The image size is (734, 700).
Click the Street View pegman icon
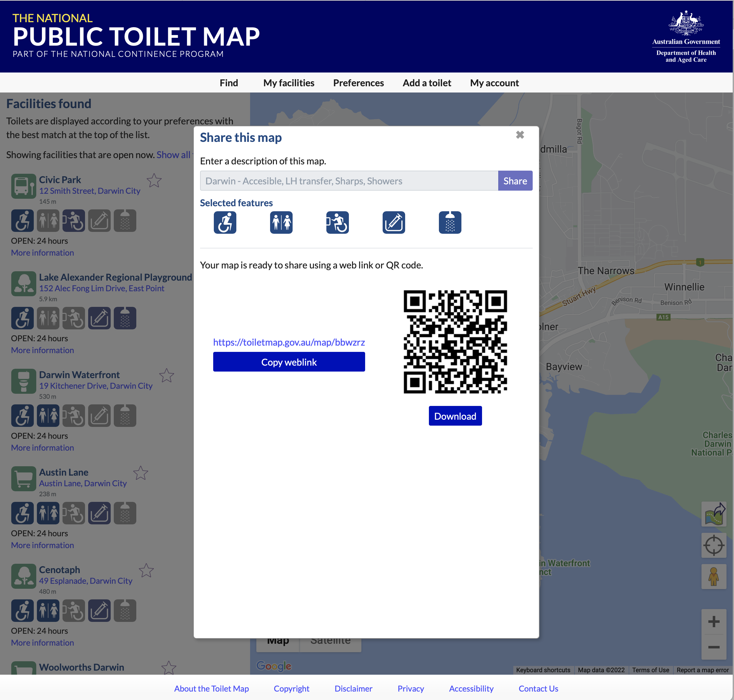(x=713, y=577)
